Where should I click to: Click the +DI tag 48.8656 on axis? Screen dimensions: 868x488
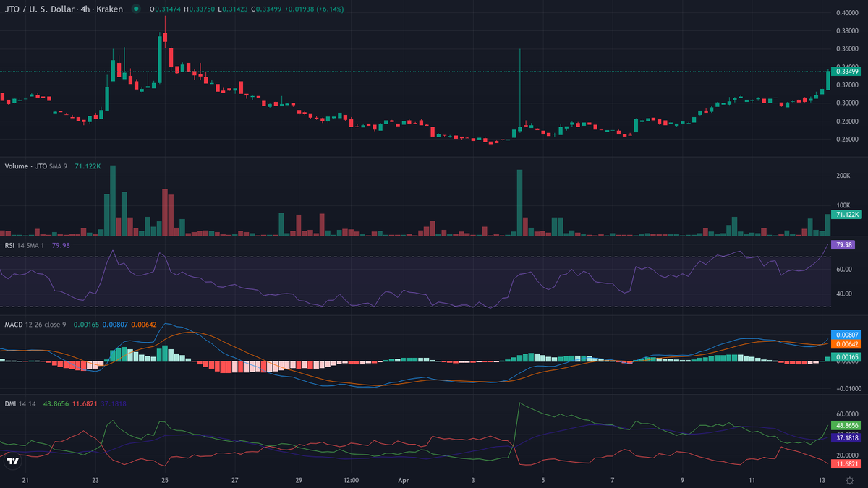click(x=846, y=427)
